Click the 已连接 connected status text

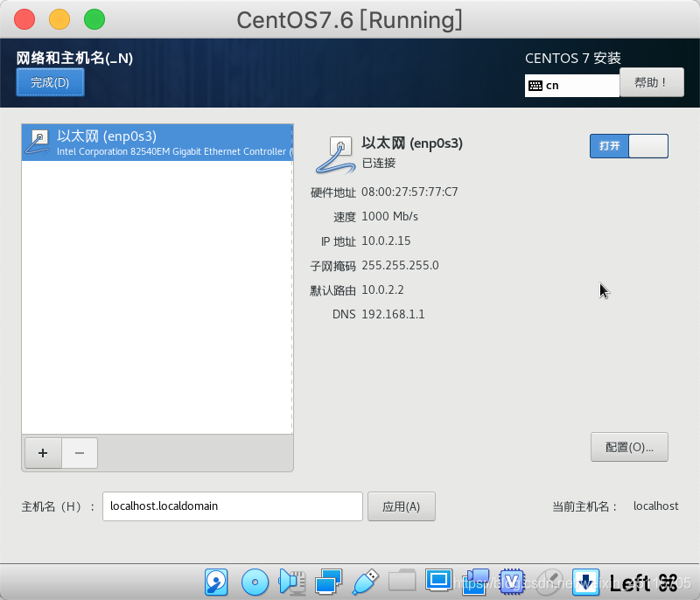[379, 164]
